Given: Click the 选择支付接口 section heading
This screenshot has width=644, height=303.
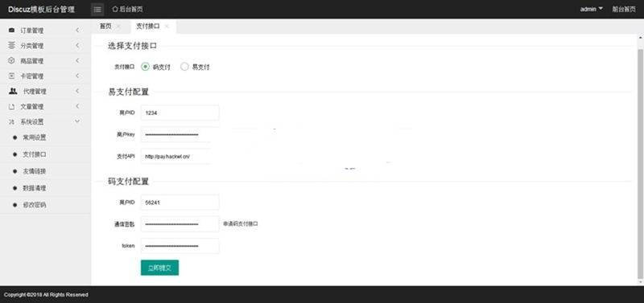Looking at the screenshot, I should pos(132,46).
